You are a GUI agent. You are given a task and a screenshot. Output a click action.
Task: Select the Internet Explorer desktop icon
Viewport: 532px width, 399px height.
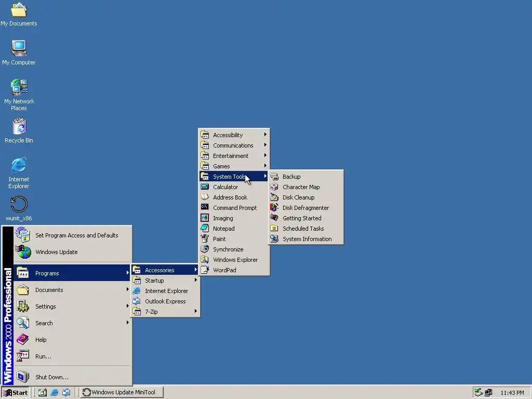tap(19, 172)
